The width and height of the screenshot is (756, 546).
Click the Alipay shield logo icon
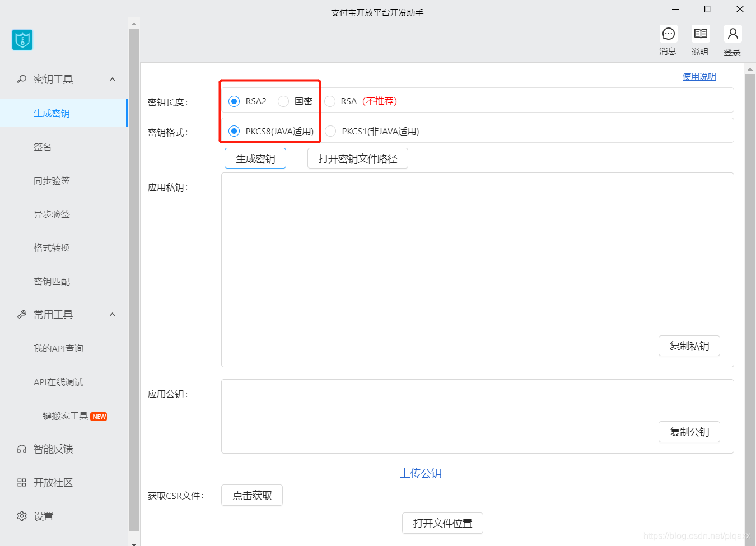point(22,40)
